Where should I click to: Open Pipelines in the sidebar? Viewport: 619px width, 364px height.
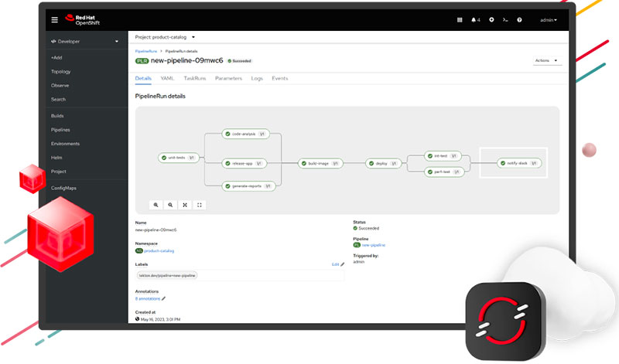[x=60, y=130]
